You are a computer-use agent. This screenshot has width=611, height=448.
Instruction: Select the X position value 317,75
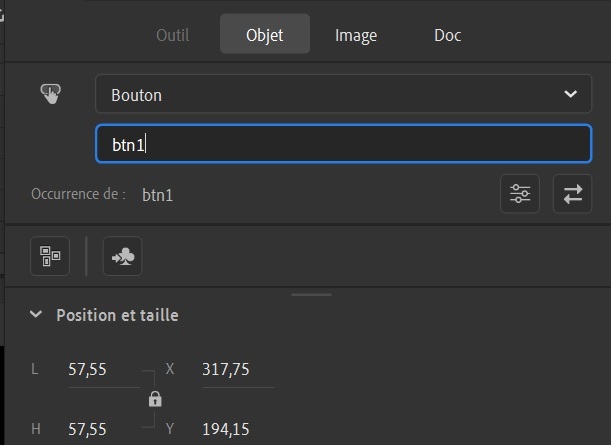pyautogui.click(x=226, y=369)
